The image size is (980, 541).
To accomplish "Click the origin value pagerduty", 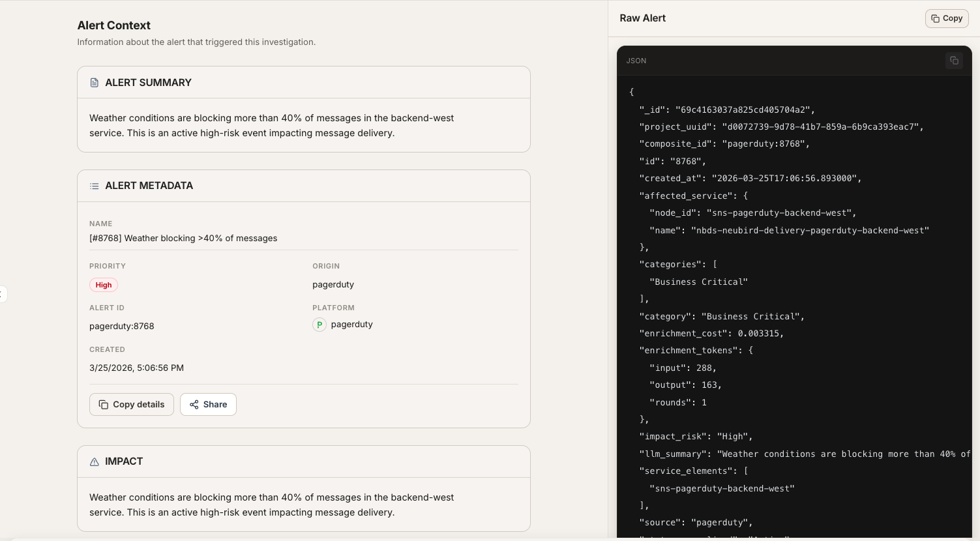I will pos(333,284).
